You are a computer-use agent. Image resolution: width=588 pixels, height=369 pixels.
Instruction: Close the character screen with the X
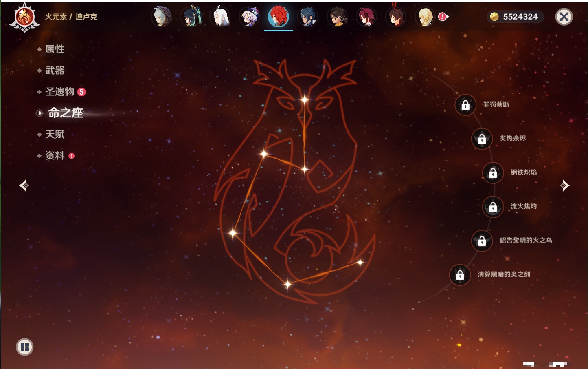(564, 17)
